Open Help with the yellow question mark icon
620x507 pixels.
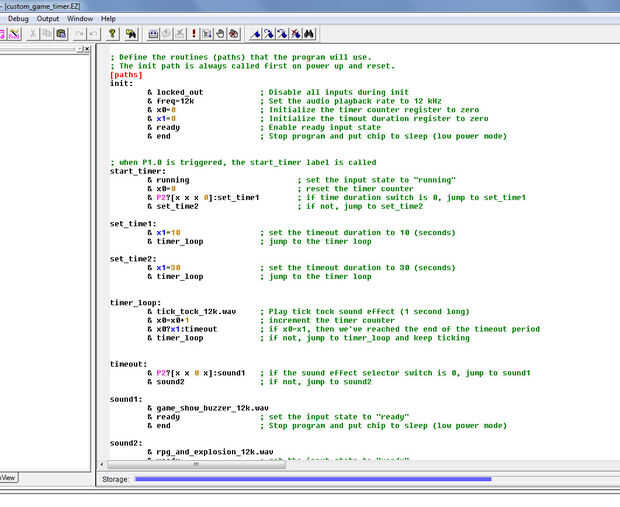[x=112, y=34]
